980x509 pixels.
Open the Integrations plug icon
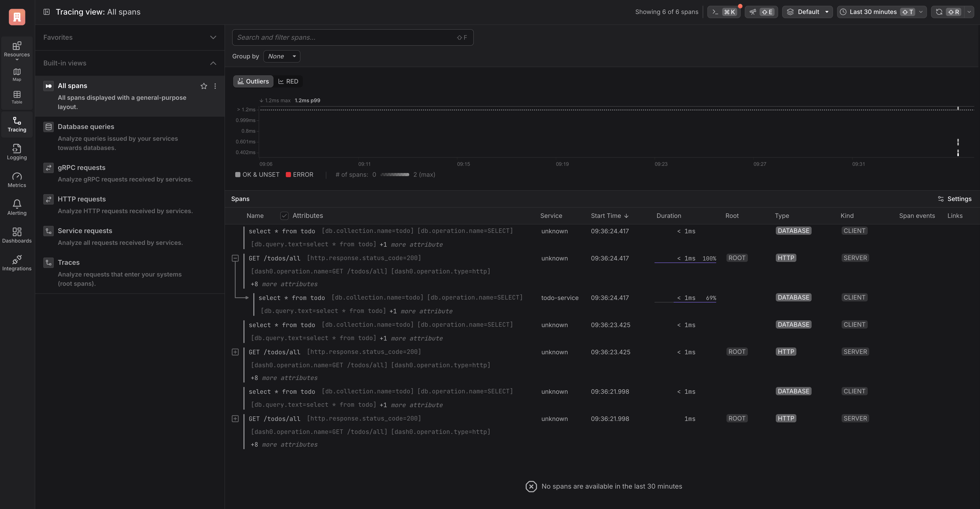tap(17, 260)
